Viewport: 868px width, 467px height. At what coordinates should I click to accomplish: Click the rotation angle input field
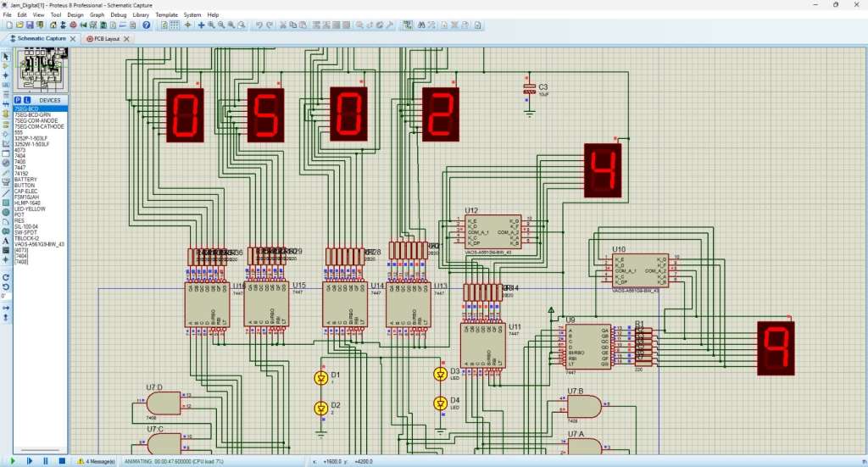(5, 297)
